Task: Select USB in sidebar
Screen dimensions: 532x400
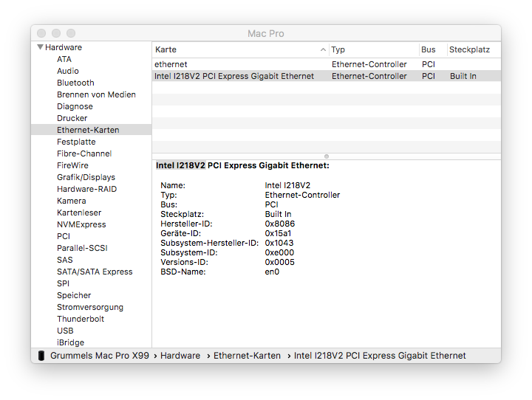Action: (65, 331)
